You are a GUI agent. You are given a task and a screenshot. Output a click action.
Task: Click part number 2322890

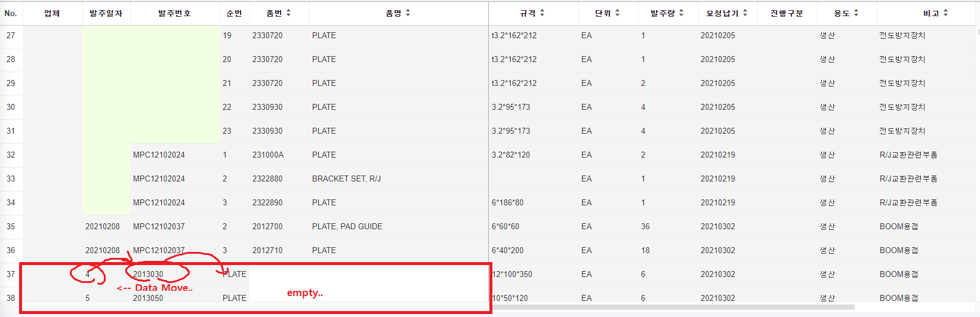tap(267, 202)
